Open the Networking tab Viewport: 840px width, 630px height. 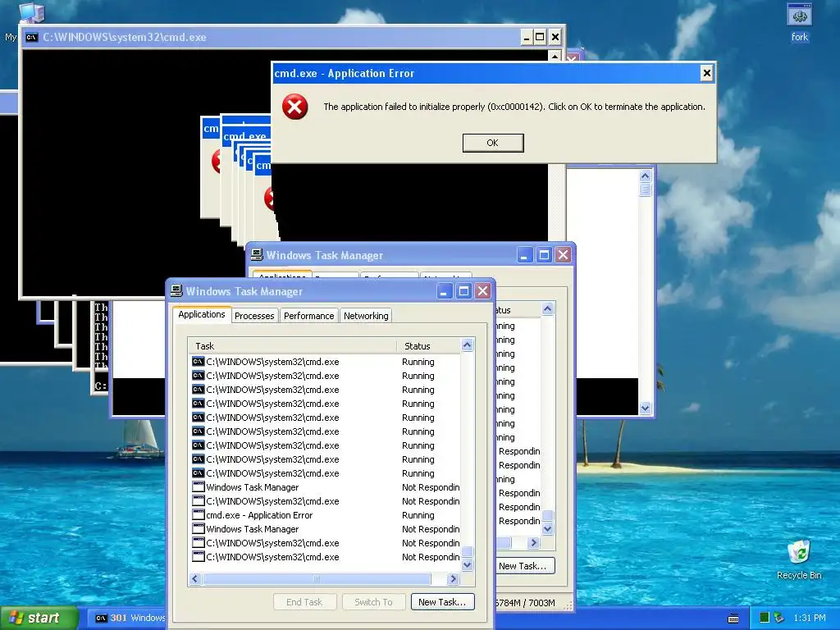pyautogui.click(x=366, y=316)
